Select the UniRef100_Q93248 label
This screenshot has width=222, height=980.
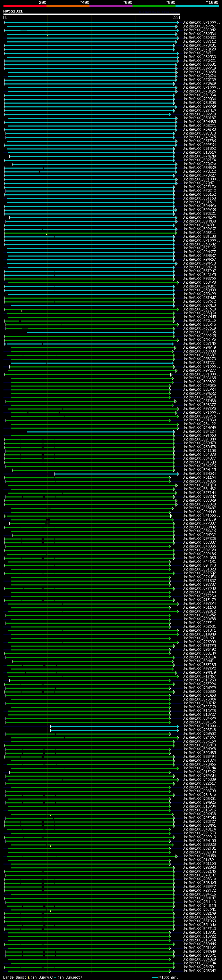tap(199, 730)
